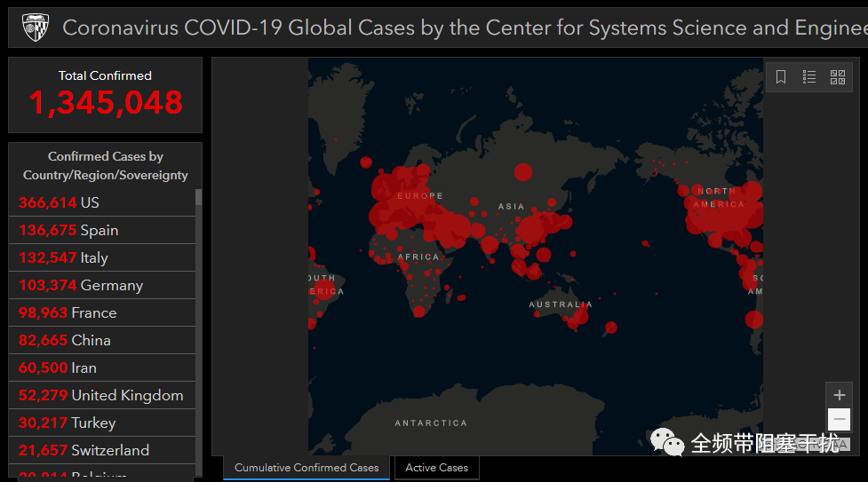This screenshot has width=868, height=482.
Task: Click the AFRICA label on map
Action: click(418, 257)
